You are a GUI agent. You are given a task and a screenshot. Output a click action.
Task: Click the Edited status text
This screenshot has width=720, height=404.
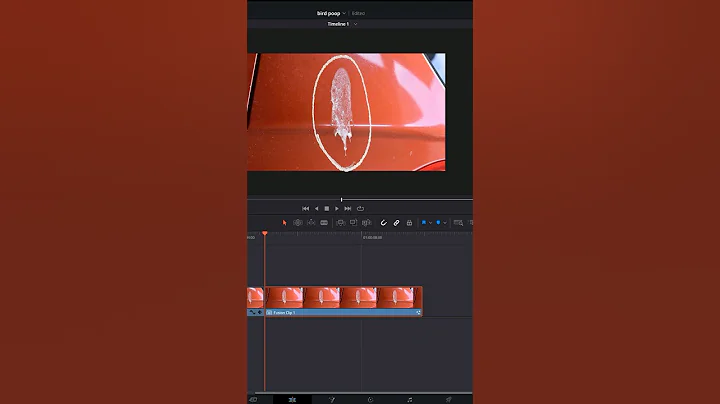[x=358, y=13]
